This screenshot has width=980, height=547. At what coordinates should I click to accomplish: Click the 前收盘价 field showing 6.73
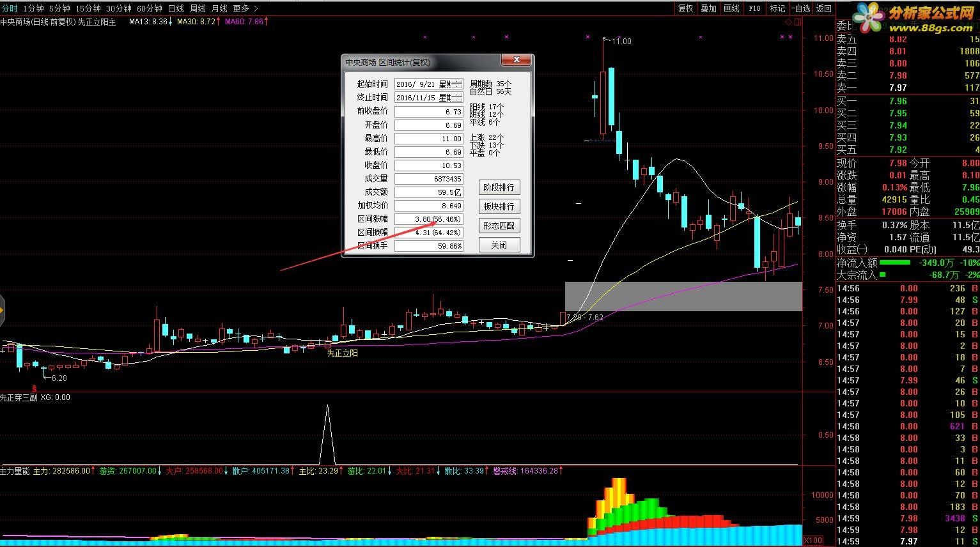tap(428, 111)
